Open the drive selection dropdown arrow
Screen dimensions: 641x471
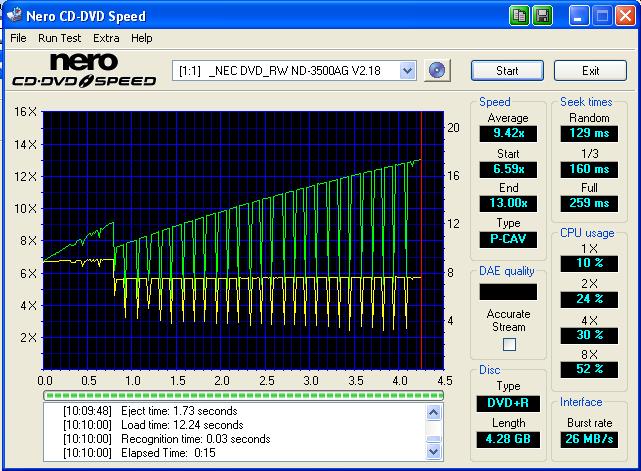pyautogui.click(x=407, y=71)
